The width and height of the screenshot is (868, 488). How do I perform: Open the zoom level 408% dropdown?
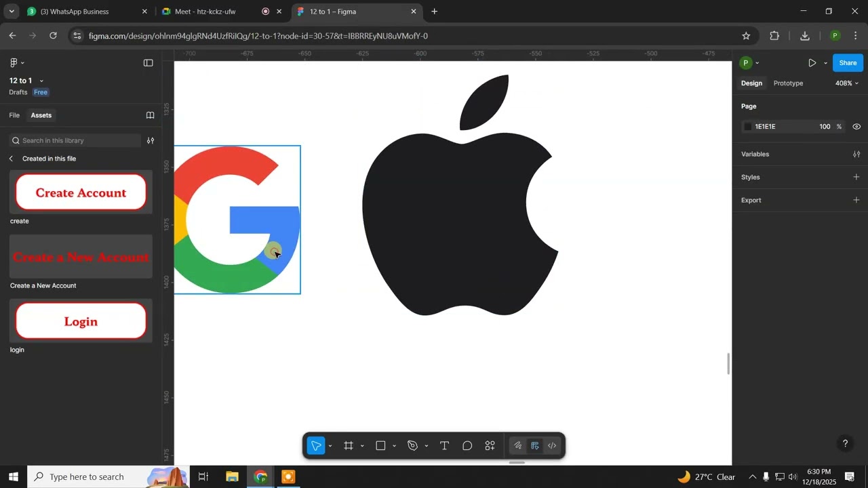847,83
